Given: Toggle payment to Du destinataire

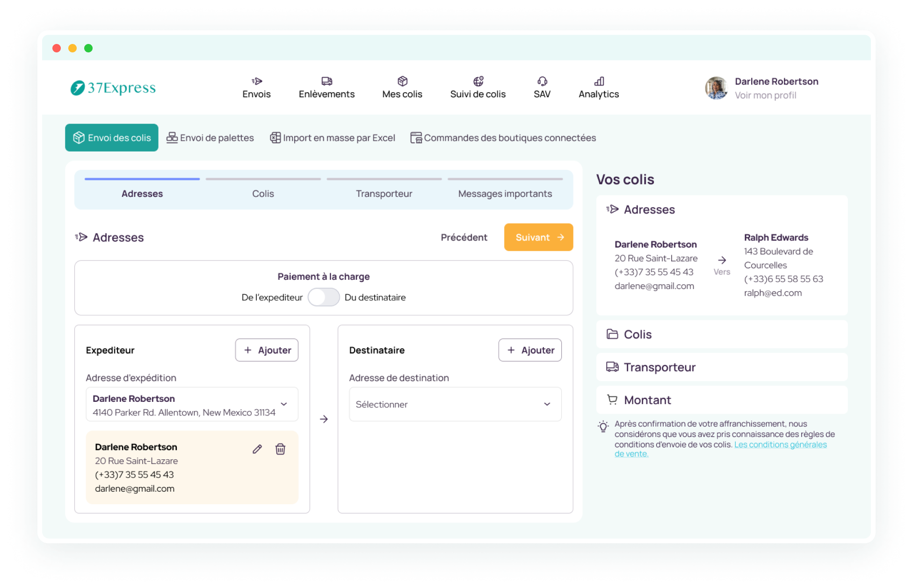Looking at the screenshot, I should pos(323,297).
